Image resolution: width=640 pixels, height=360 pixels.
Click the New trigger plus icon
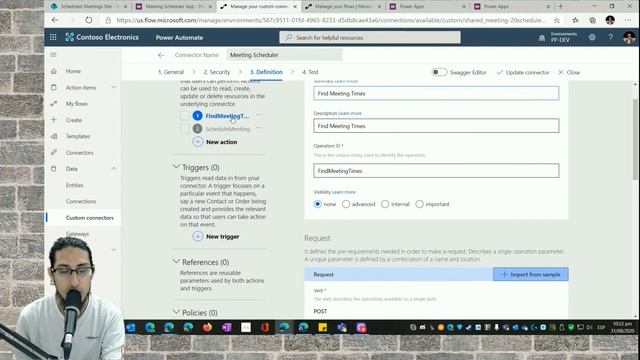click(x=198, y=236)
